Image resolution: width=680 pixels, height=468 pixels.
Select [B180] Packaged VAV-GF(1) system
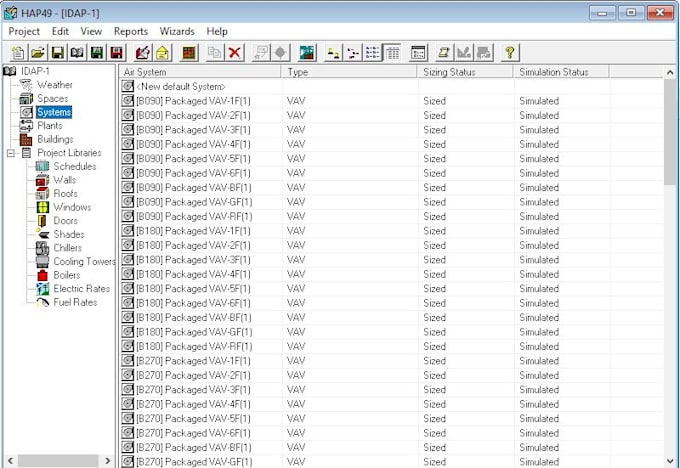click(194, 332)
